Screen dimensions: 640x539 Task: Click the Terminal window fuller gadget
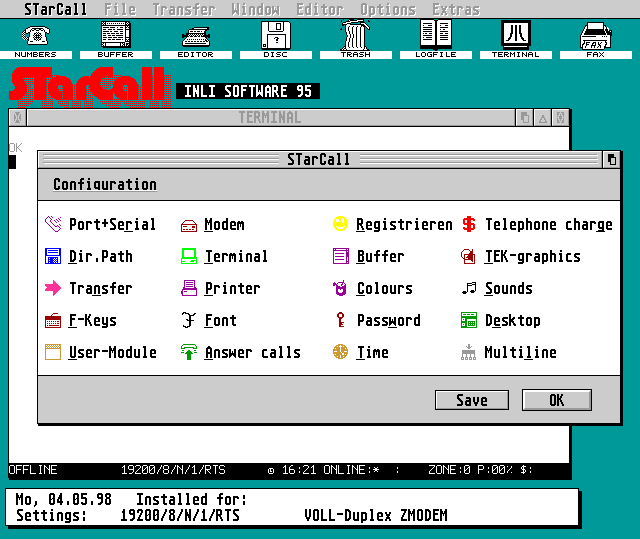pos(561,118)
